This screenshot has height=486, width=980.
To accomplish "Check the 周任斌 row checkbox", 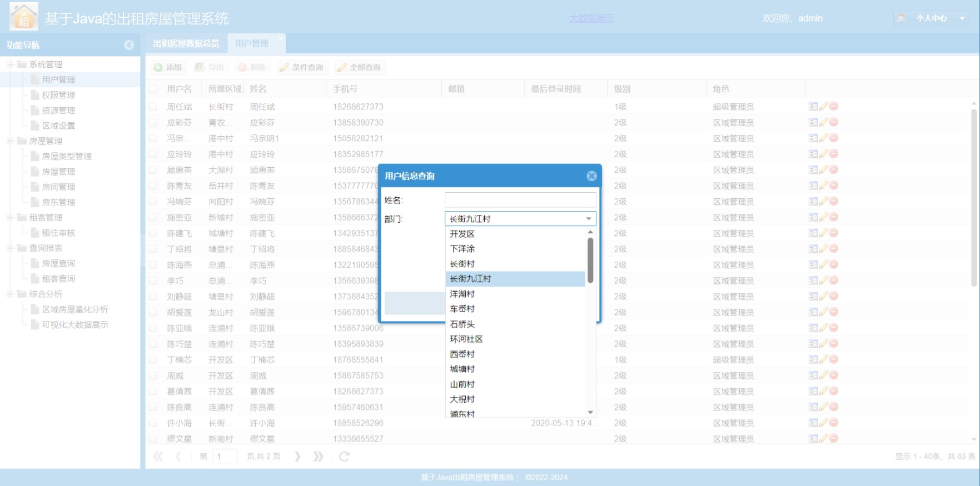I will tap(153, 107).
